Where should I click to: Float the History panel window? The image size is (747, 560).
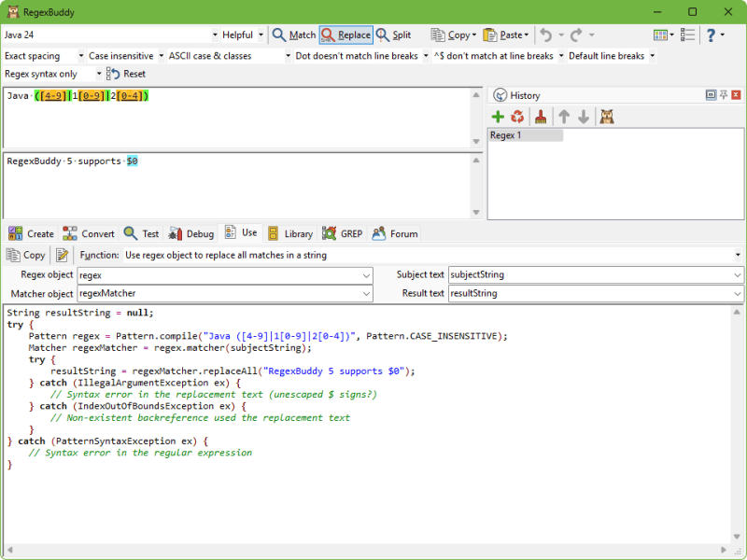(x=711, y=95)
